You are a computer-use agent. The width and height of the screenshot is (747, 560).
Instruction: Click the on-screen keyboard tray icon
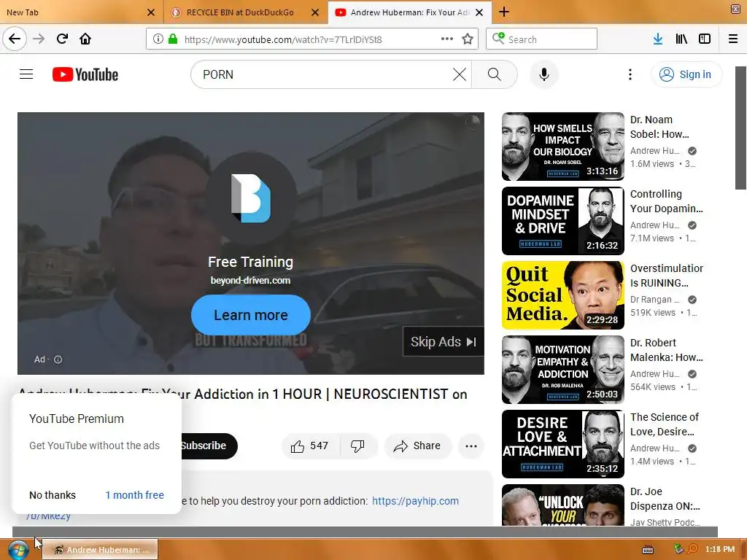(x=648, y=550)
